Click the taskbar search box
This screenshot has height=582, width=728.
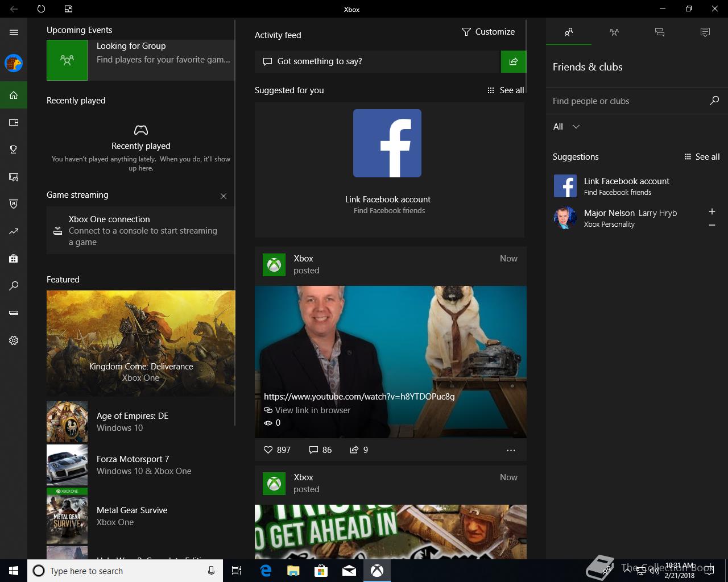pos(125,571)
